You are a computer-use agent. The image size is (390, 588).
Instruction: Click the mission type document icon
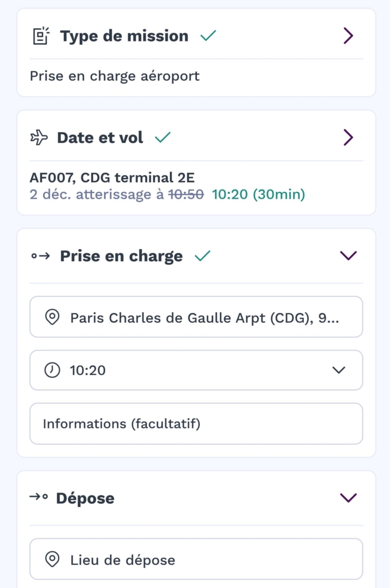tap(40, 36)
